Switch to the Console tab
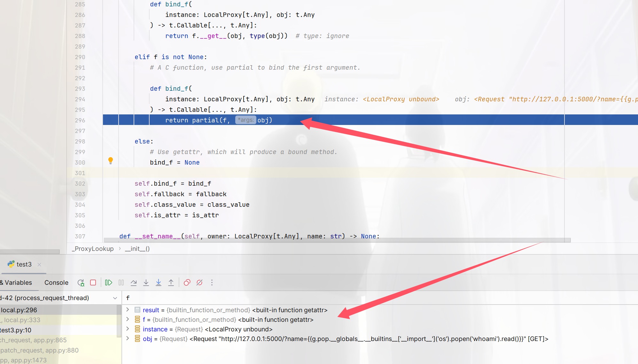The height and width of the screenshot is (364, 638). (x=56, y=283)
